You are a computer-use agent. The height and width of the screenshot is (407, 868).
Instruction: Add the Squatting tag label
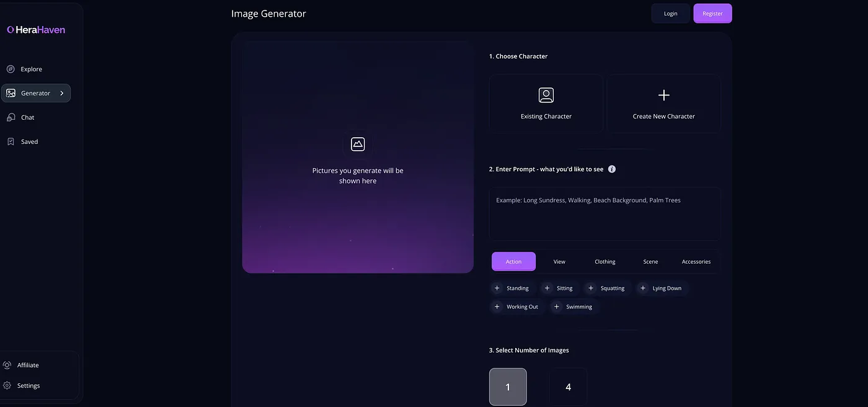tap(613, 288)
